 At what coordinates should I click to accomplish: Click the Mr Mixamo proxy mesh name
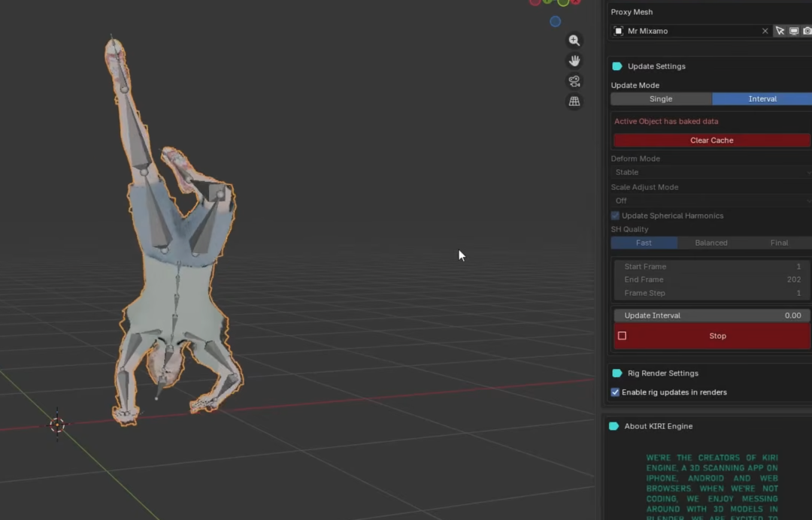647,31
